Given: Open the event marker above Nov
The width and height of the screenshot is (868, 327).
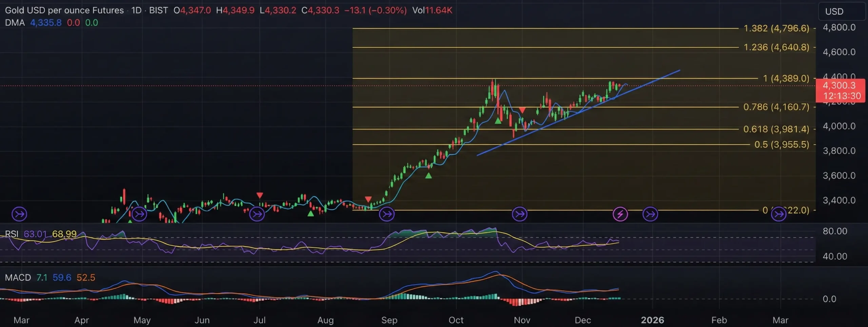Looking at the screenshot, I should [x=519, y=214].
